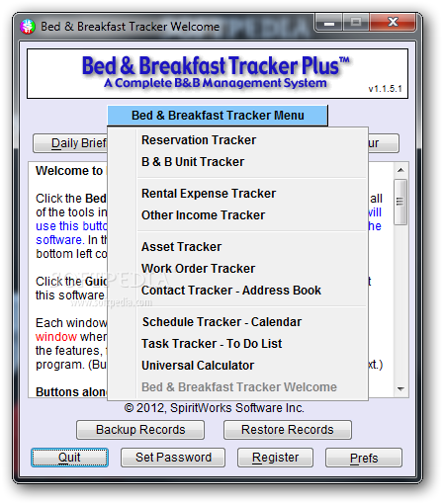The width and height of the screenshot is (443, 504).
Task: Open Prefs settings
Action: click(x=364, y=458)
